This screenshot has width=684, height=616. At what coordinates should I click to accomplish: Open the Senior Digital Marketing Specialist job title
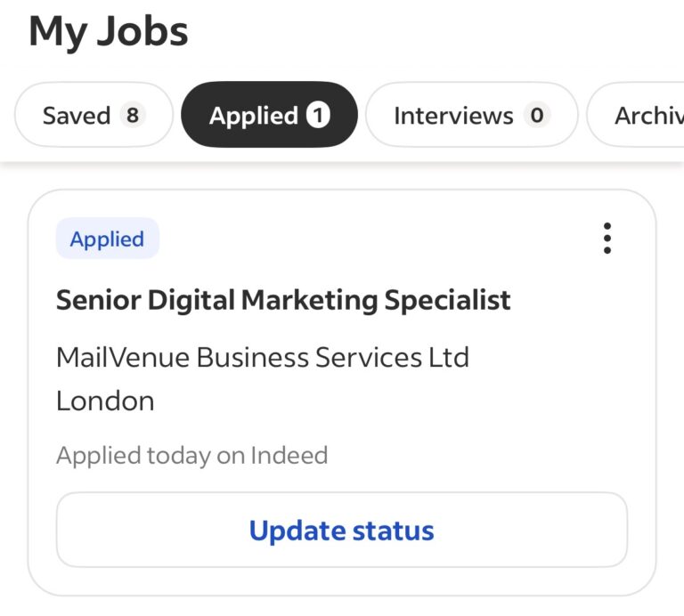click(x=283, y=300)
